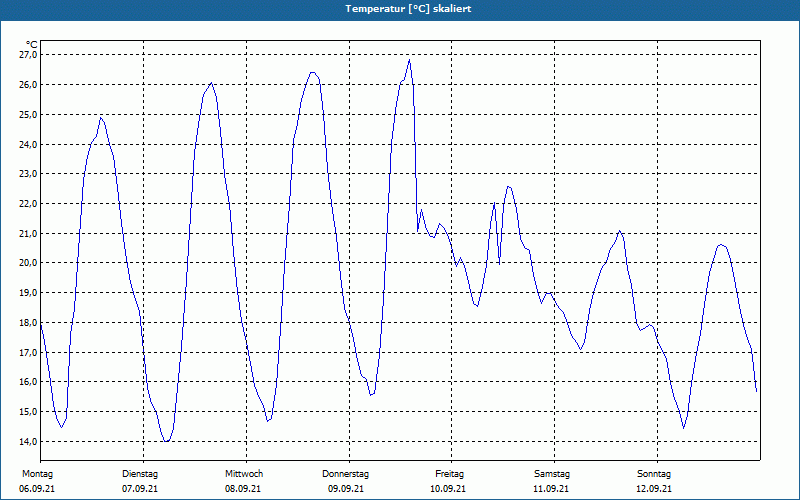Click the Donnerstag day label
This screenshot has width=800, height=500.
pos(345,474)
